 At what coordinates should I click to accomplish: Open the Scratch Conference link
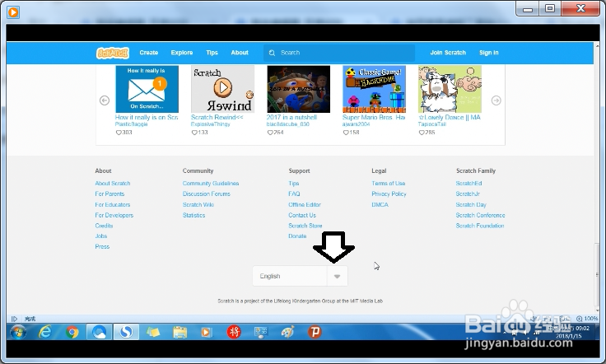coord(480,215)
